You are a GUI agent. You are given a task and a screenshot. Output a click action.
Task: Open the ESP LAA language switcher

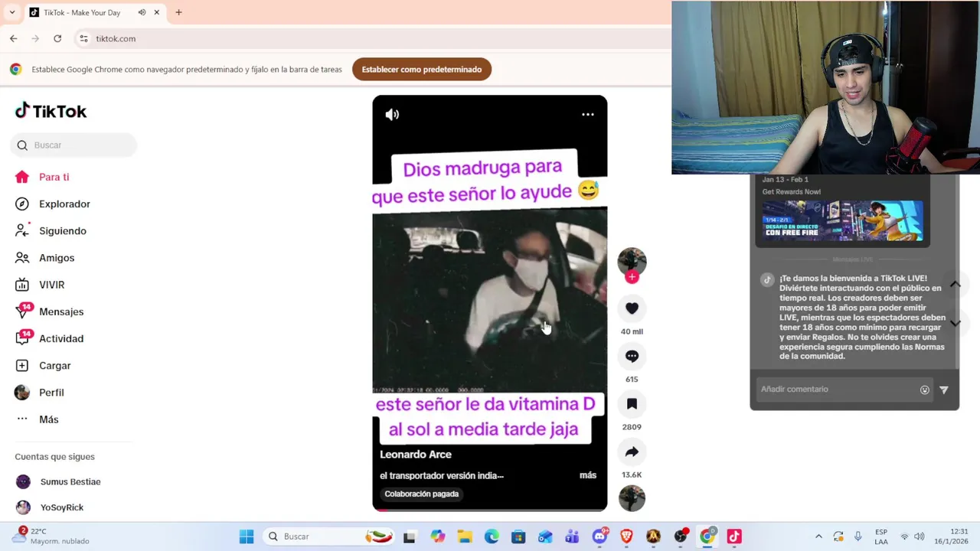click(881, 536)
